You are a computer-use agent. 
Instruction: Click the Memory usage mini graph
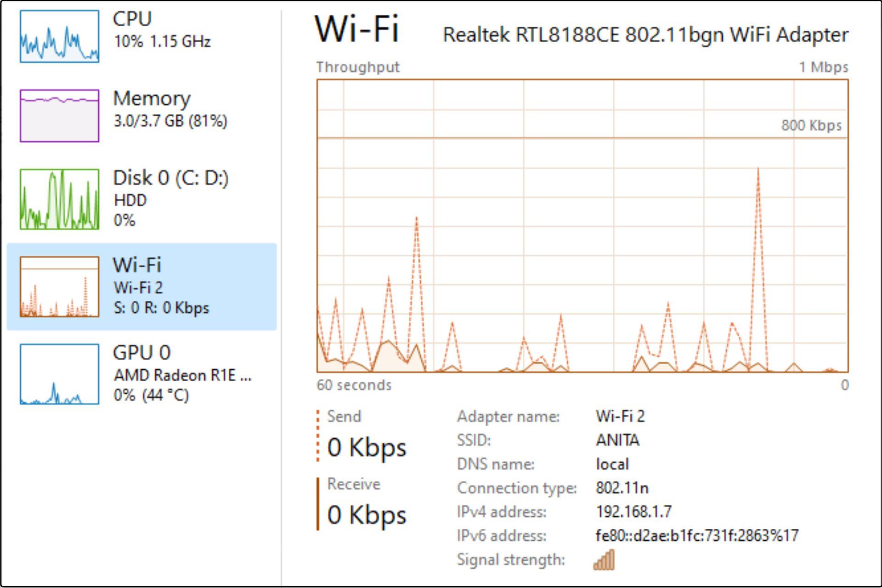(x=59, y=116)
